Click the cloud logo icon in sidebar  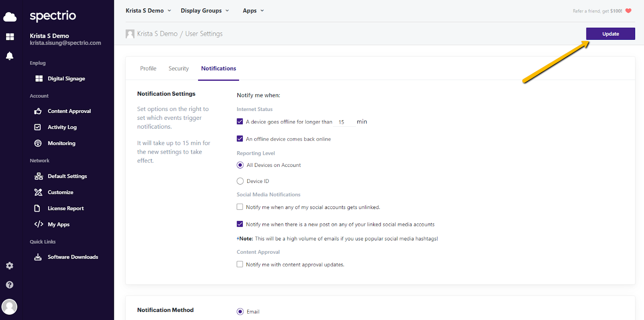[x=10, y=17]
